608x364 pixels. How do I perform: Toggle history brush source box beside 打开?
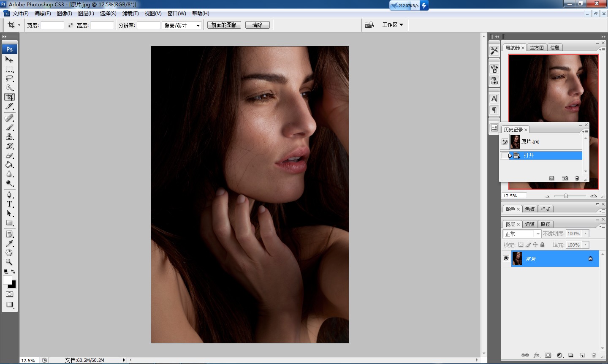(505, 155)
